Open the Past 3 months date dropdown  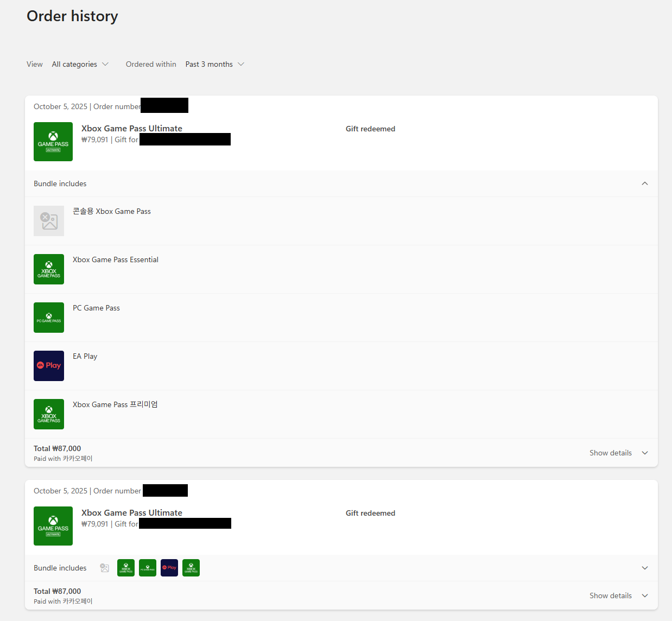(x=214, y=64)
